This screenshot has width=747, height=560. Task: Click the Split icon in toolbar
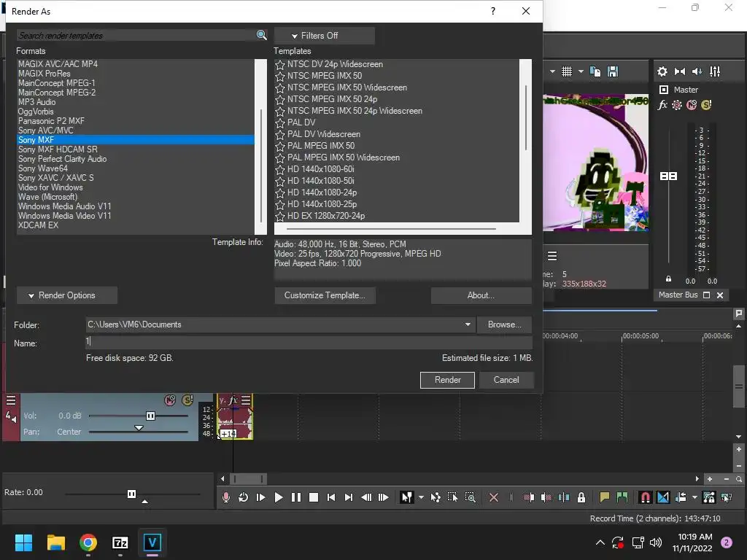pyautogui.click(x=564, y=497)
